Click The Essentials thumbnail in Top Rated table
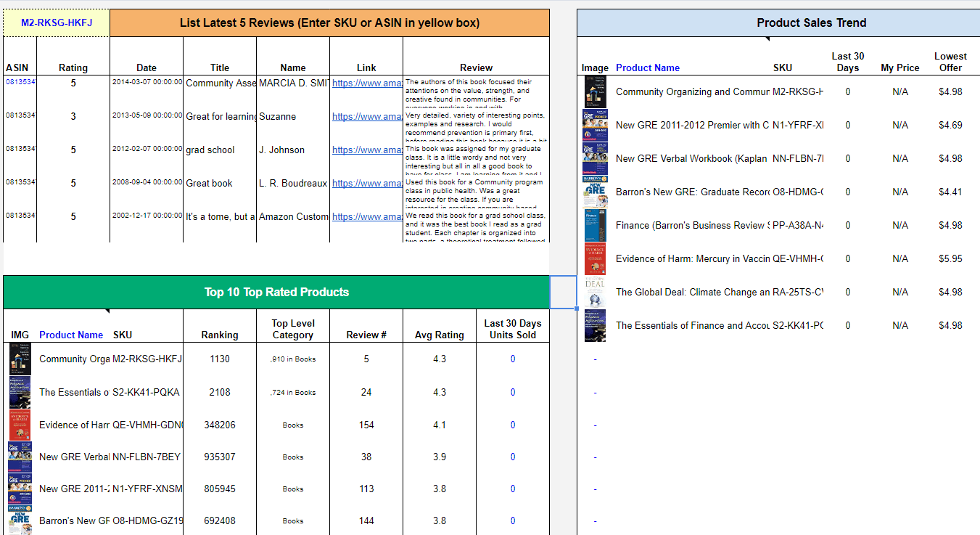 coord(20,393)
